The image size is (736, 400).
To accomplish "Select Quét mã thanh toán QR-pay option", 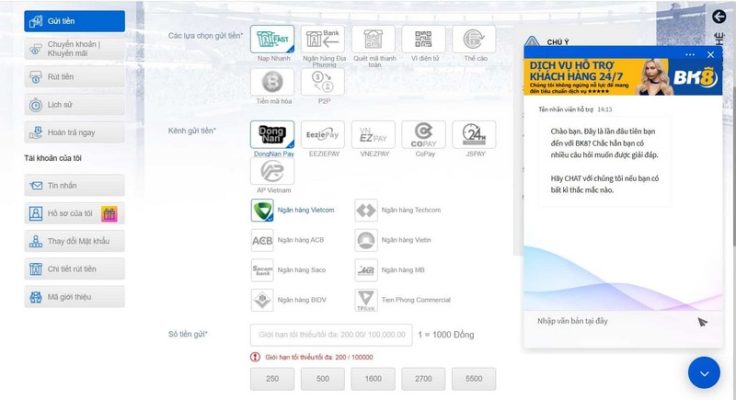I will (374, 39).
